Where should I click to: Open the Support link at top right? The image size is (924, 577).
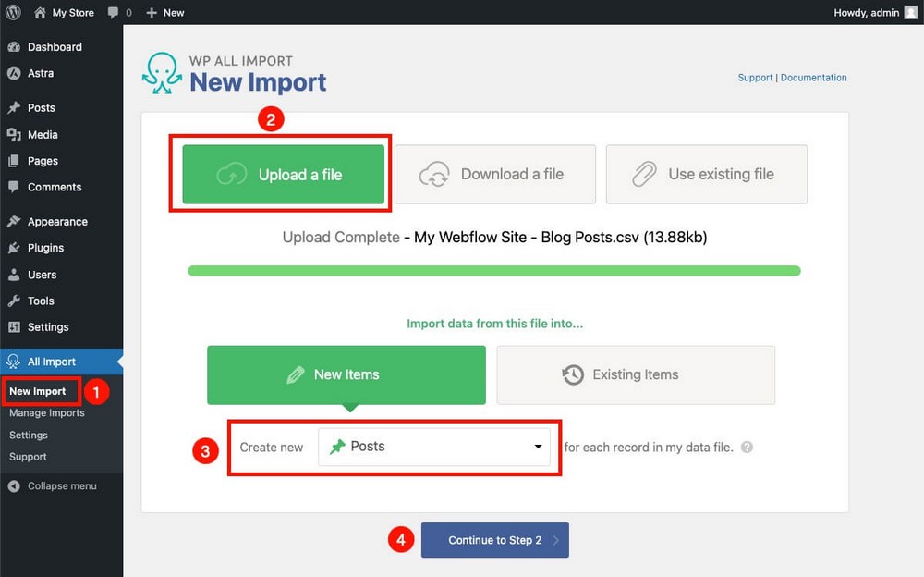click(x=755, y=78)
